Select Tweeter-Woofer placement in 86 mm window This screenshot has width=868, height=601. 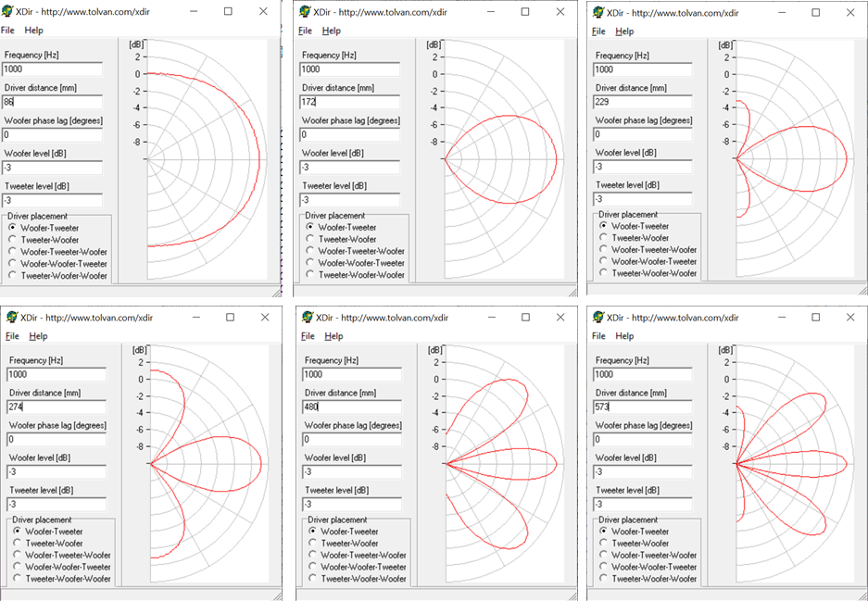pyautogui.click(x=44, y=240)
